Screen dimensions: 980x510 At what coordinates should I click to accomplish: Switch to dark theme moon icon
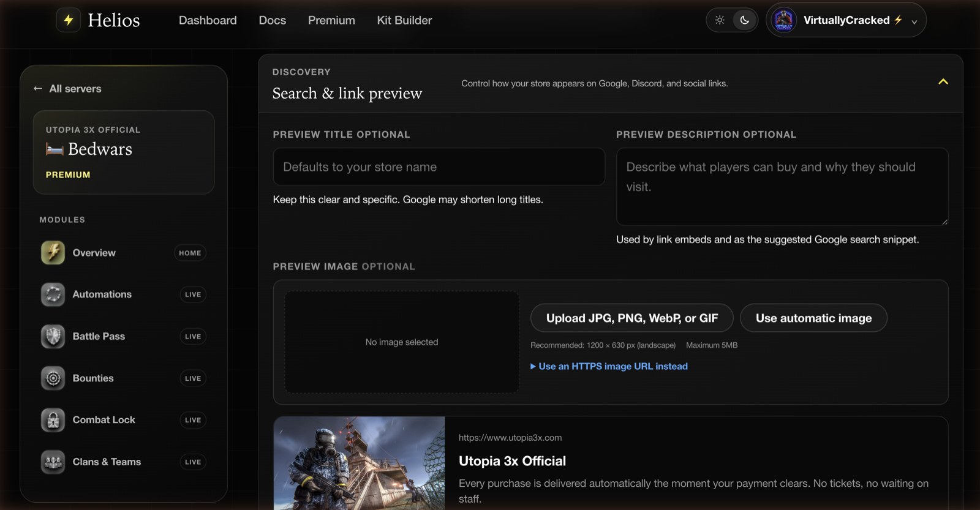point(744,20)
